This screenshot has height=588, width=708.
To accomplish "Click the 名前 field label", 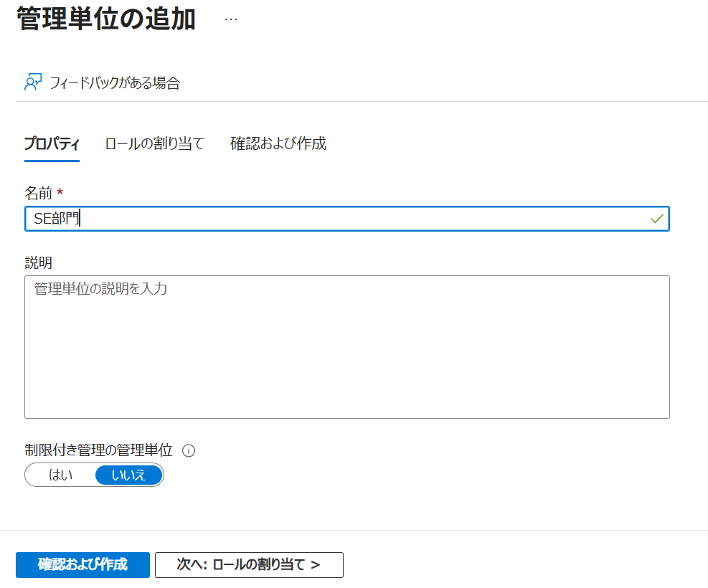I will [39, 192].
